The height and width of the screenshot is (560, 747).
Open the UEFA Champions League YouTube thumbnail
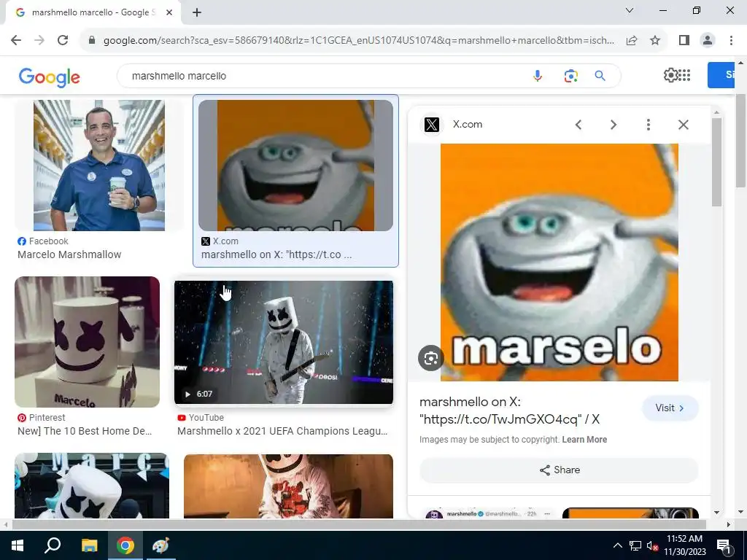pyautogui.click(x=284, y=343)
